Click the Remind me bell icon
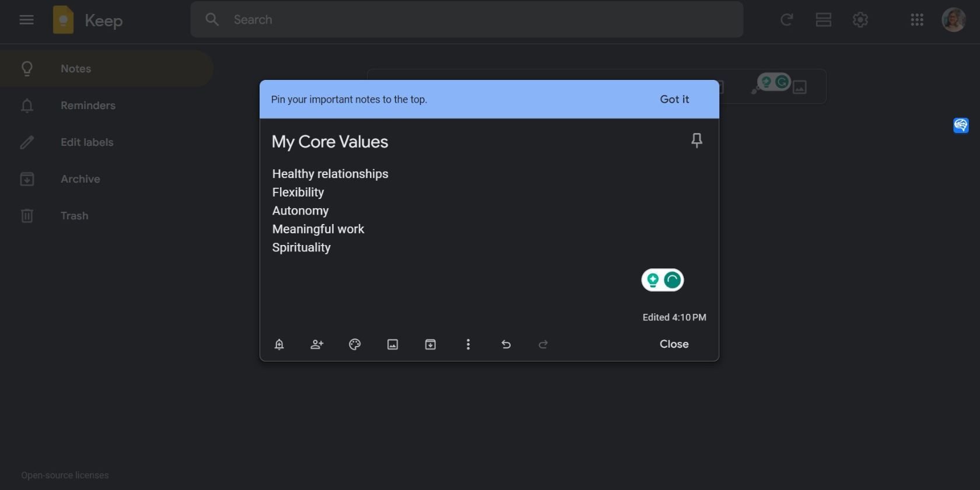This screenshot has width=980, height=490. click(279, 345)
